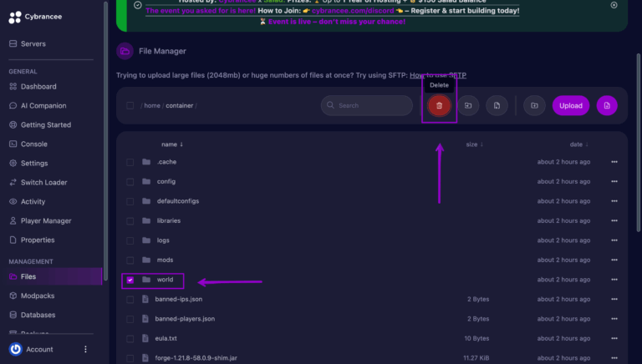Click the purple new file icon
Viewport: 642px width, 364px height.
pos(607,105)
